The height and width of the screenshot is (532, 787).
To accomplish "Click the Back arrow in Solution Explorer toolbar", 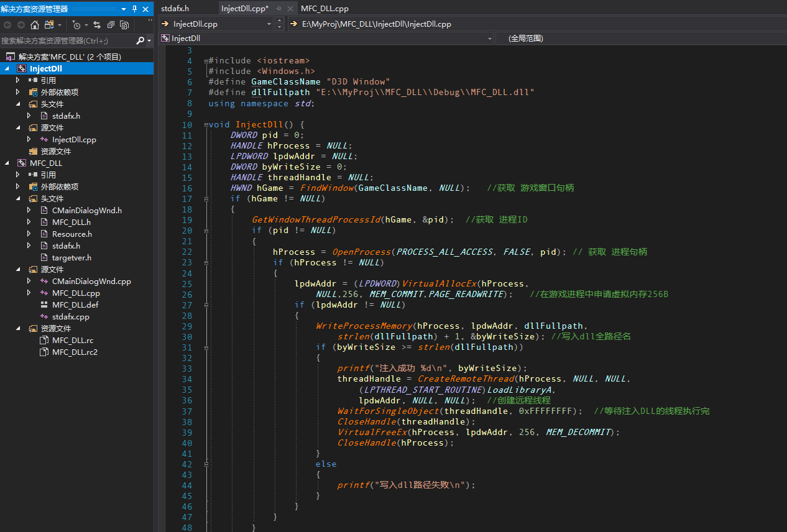I will (x=8, y=25).
